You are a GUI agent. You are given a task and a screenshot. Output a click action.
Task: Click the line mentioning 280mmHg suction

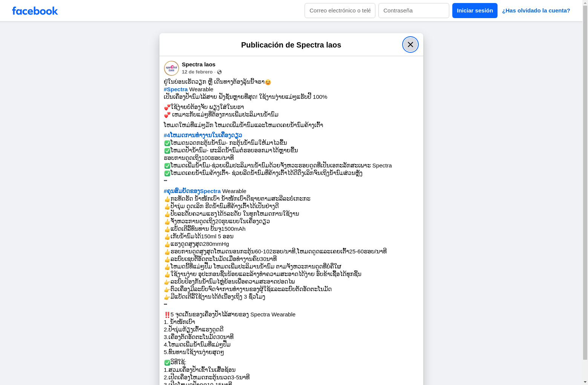(196, 244)
